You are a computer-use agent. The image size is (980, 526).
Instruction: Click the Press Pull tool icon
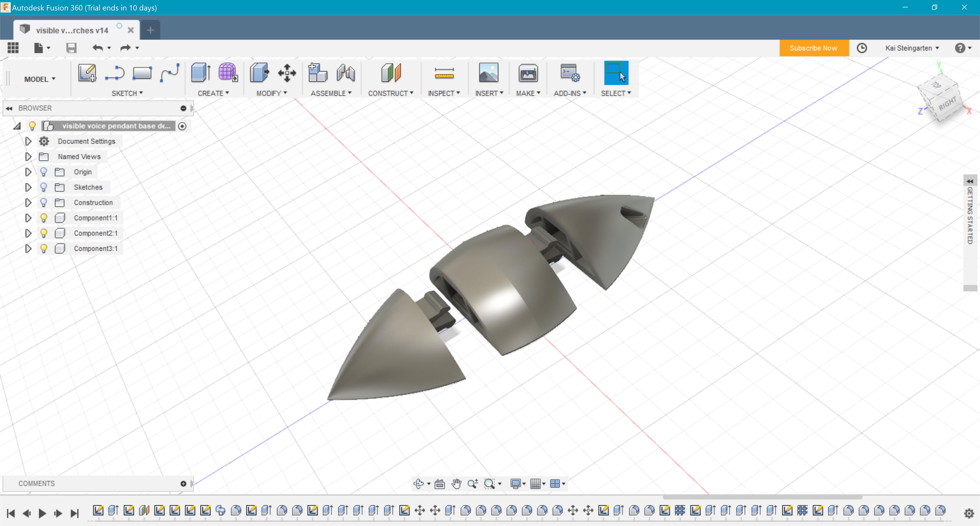point(259,73)
